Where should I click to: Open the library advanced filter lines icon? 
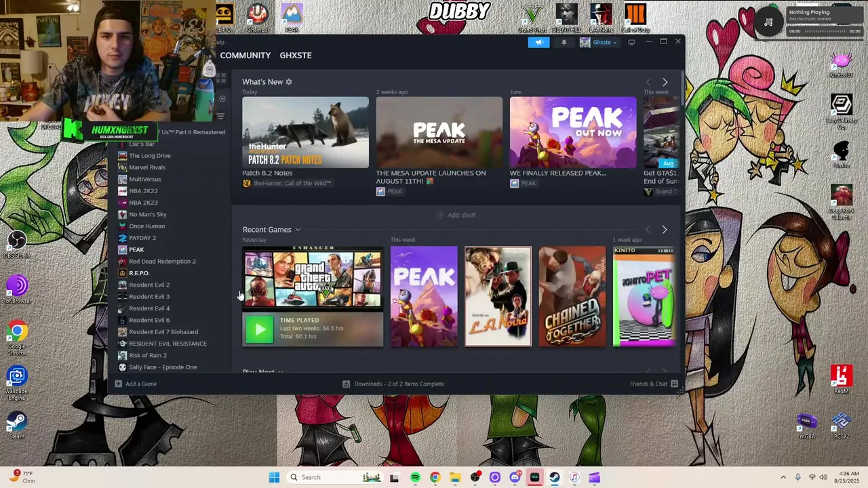pyautogui.click(x=220, y=117)
